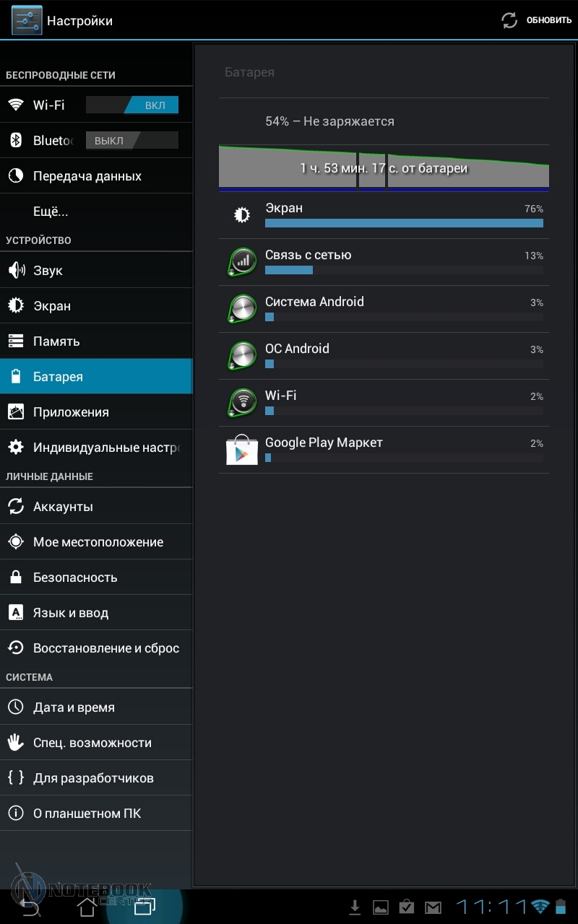The height and width of the screenshot is (924, 578).
Task: Tap the Settings app icon in header
Action: tap(27, 20)
